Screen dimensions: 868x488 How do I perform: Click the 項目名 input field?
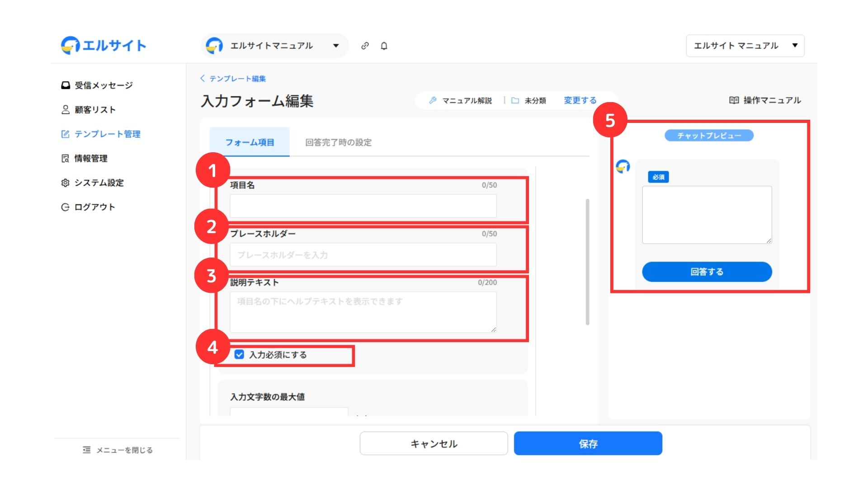coord(363,206)
